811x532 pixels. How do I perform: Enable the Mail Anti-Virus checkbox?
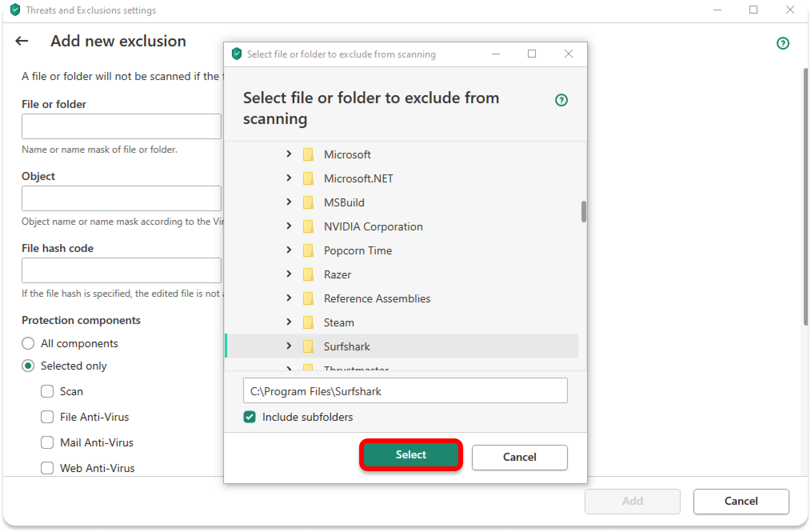[x=47, y=442]
